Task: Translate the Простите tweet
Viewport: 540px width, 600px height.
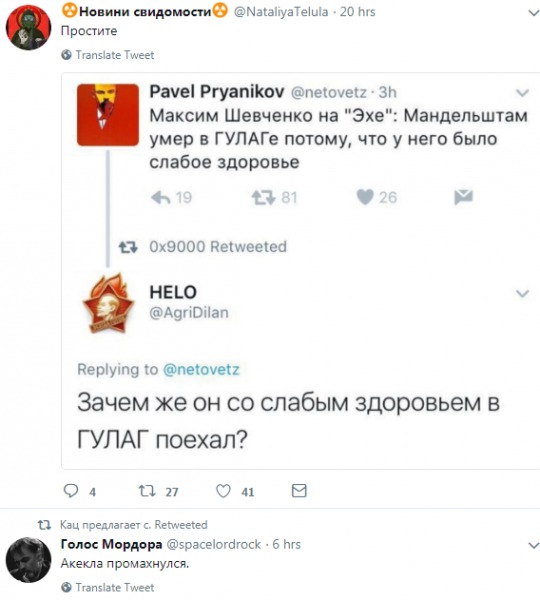Action: click(x=108, y=55)
